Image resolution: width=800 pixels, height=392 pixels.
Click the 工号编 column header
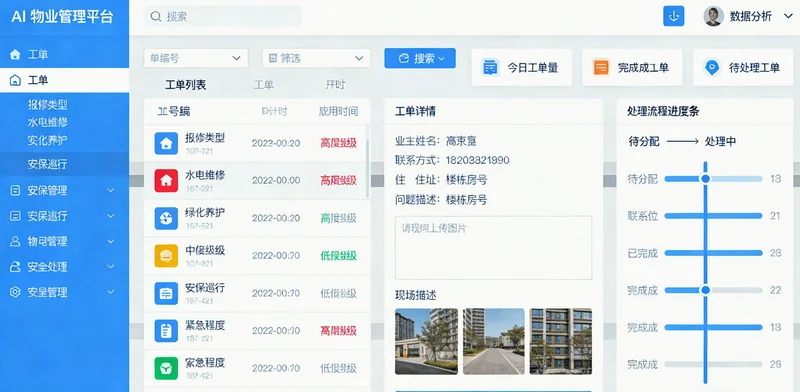click(173, 111)
